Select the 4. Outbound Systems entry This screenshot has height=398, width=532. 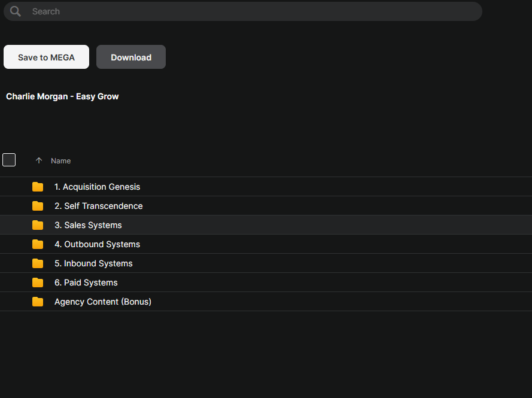pyautogui.click(x=97, y=244)
